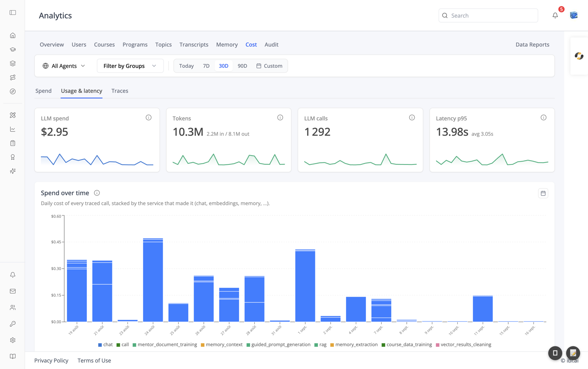Toggle memory_context legend series
588x369 pixels.
pos(222,345)
